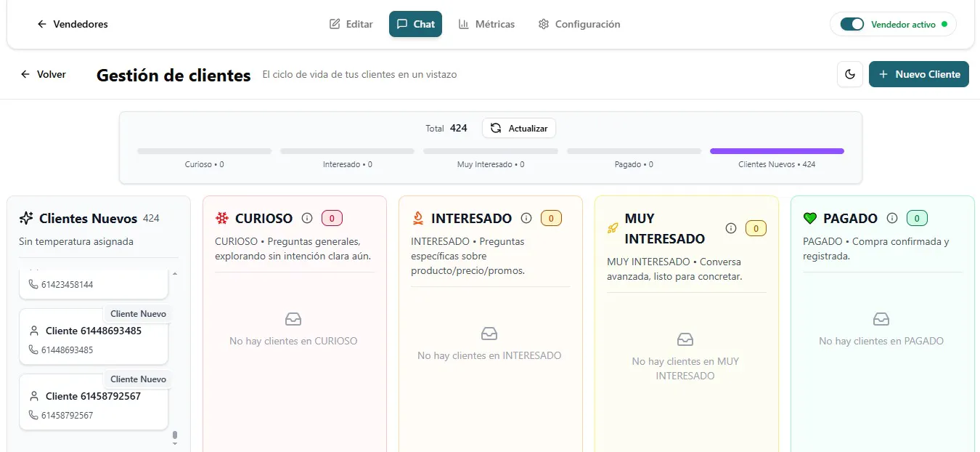Click the Pagado progress bar
This screenshot has height=452, width=980.
pyautogui.click(x=634, y=151)
